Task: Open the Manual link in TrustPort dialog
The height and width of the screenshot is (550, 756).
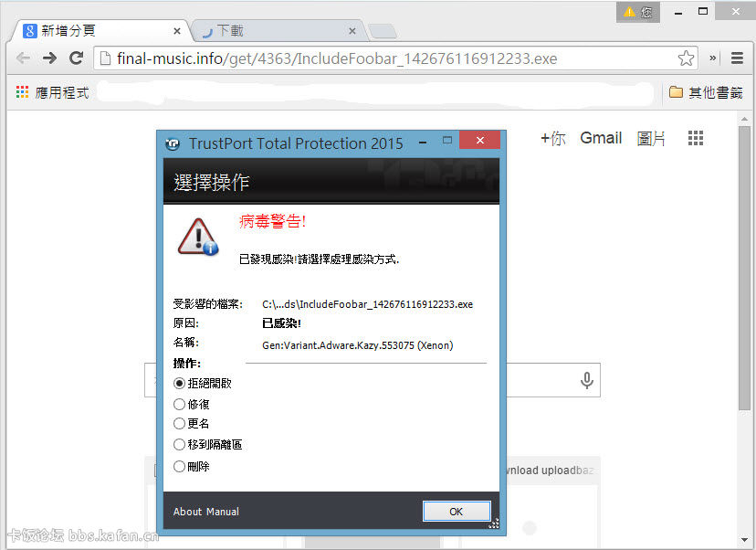Action: pyautogui.click(x=223, y=512)
